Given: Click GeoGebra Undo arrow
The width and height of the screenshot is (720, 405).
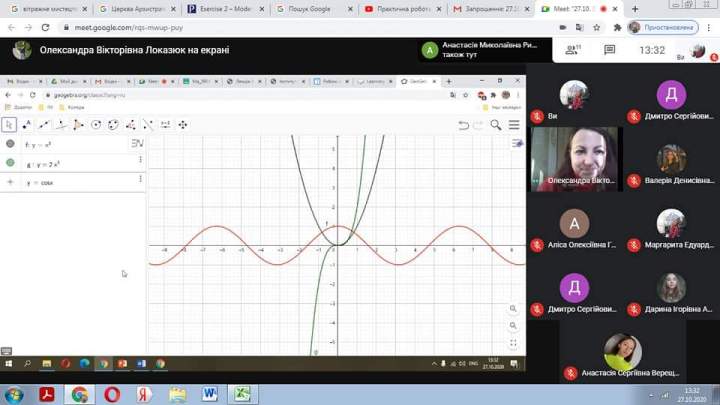Looking at the screenshot, I should (x=464, y=125).
